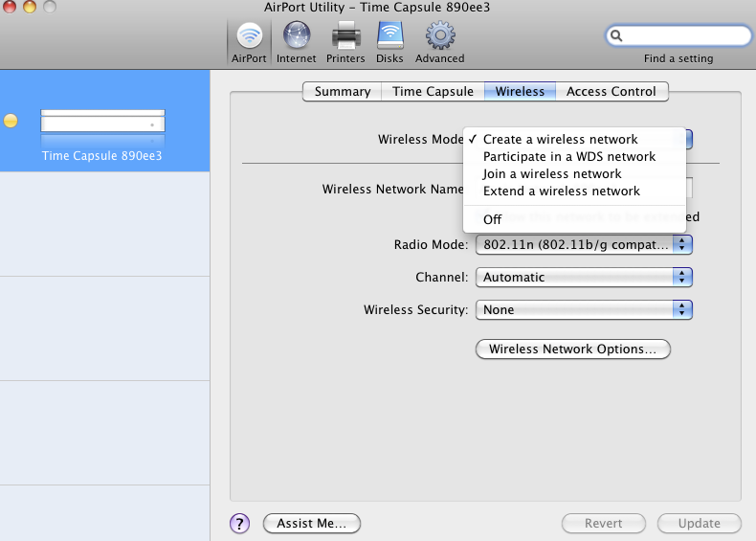Screen dimensions: 756x541
Task: Open the Radio Mode dropdown
Action: pyautogui.click(x=584, y=245)
